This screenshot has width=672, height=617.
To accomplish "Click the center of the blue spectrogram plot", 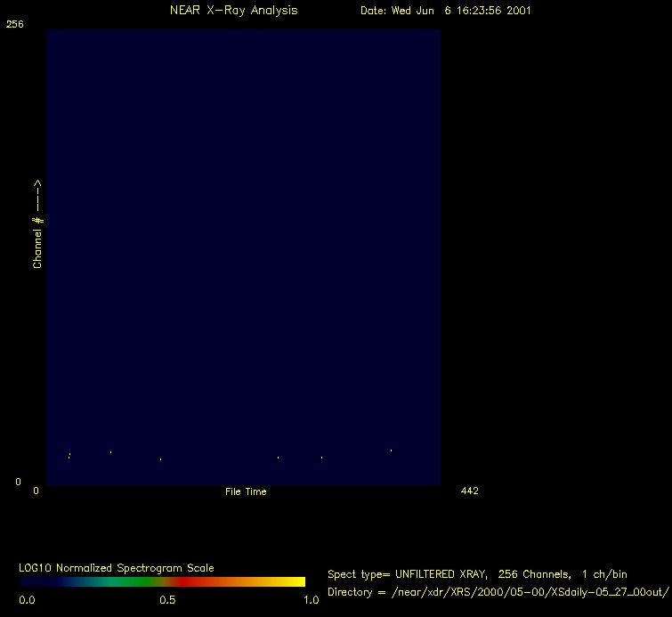I will [x=243, y=257].
